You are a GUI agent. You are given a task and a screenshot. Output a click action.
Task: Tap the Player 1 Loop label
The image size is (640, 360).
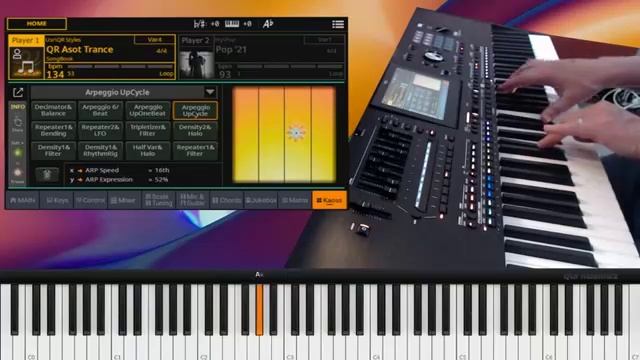pos(166,74)
